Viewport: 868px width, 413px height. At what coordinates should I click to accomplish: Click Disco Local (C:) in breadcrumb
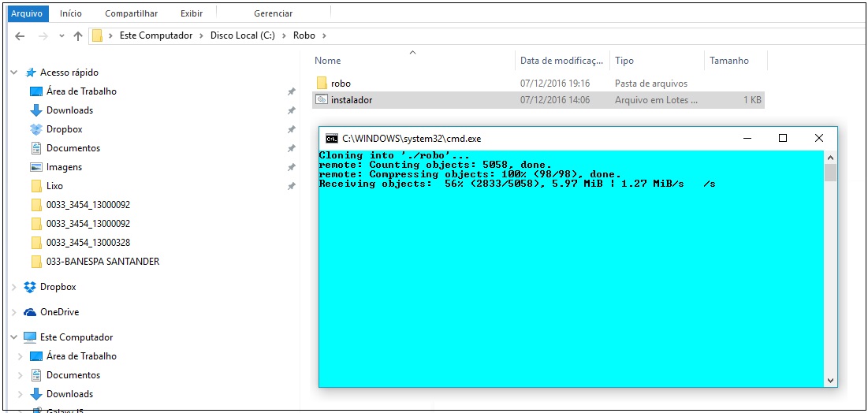click(242, 35)
